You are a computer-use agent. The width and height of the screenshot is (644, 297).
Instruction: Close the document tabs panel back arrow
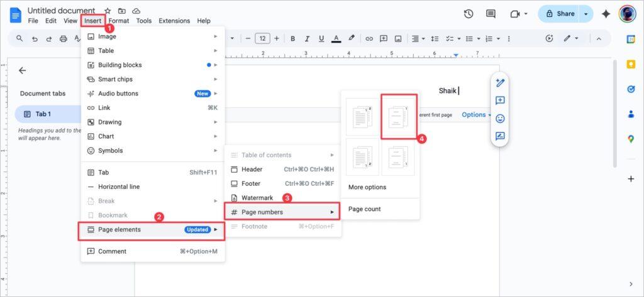point(22,70)
